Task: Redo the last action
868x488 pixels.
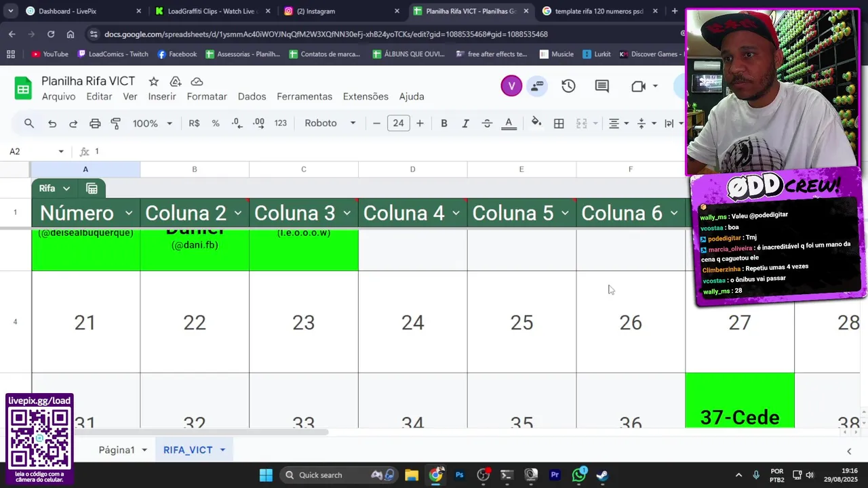Action: pos(73,123)
